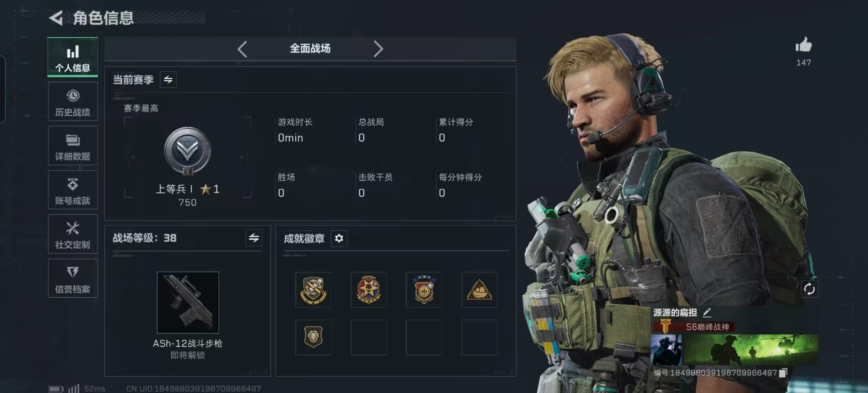Toggle season swap next to 当前赛季
Image resolution: width=868 pixels, height=393 pixels.
(168, 80)
